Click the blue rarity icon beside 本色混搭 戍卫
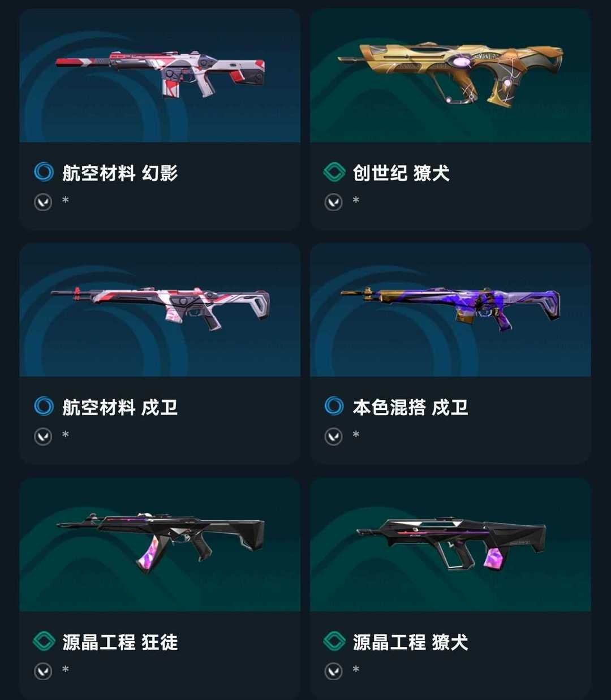The height and width of the screenshot is (700, 611). coord(334,406)
